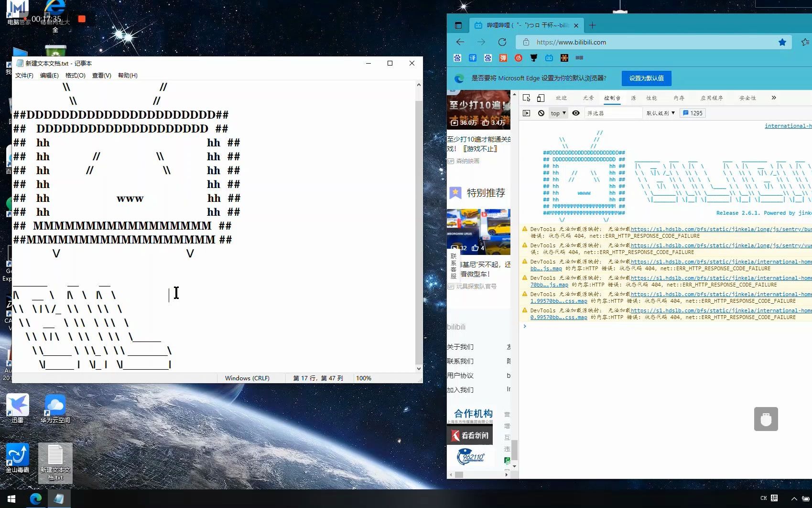The width and height of the screenshot is (812, 508).
Task: Toggle device emulation in DevTools
Action: (x=541, y=98)
